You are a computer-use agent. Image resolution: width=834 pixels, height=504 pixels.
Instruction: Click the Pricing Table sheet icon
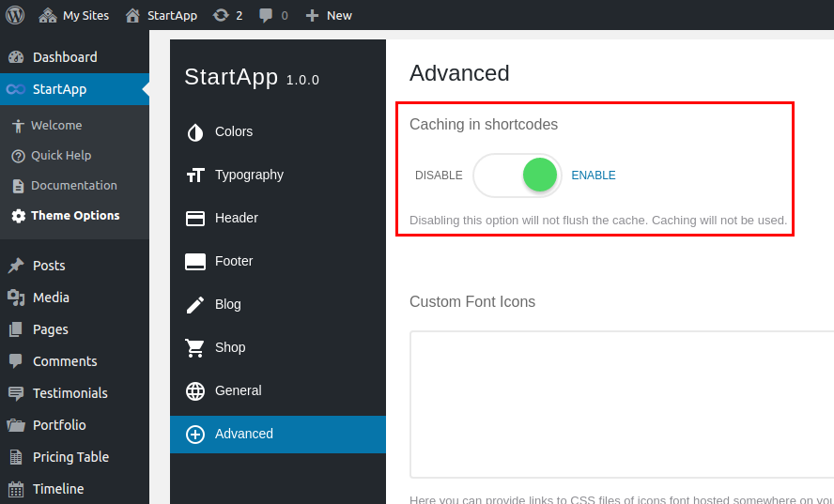16,457
